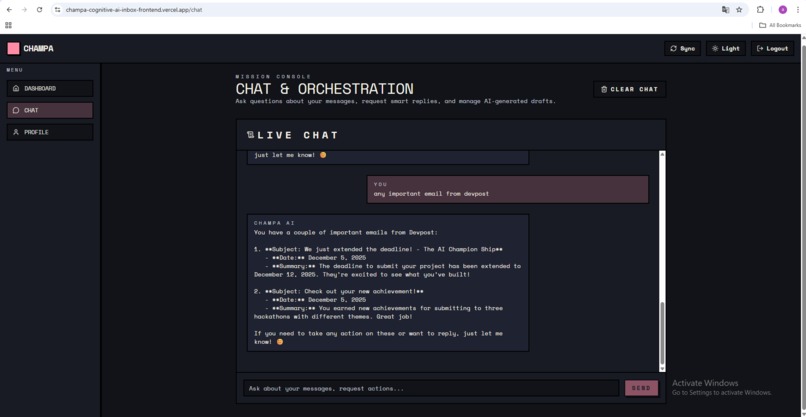Click the chat scrollbar up arrow

[662, 154]
